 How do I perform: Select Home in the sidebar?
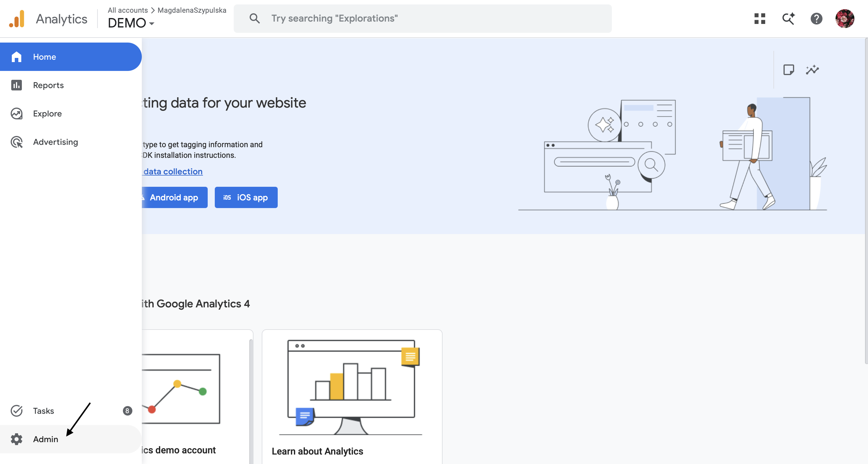(x=71, y=57)
